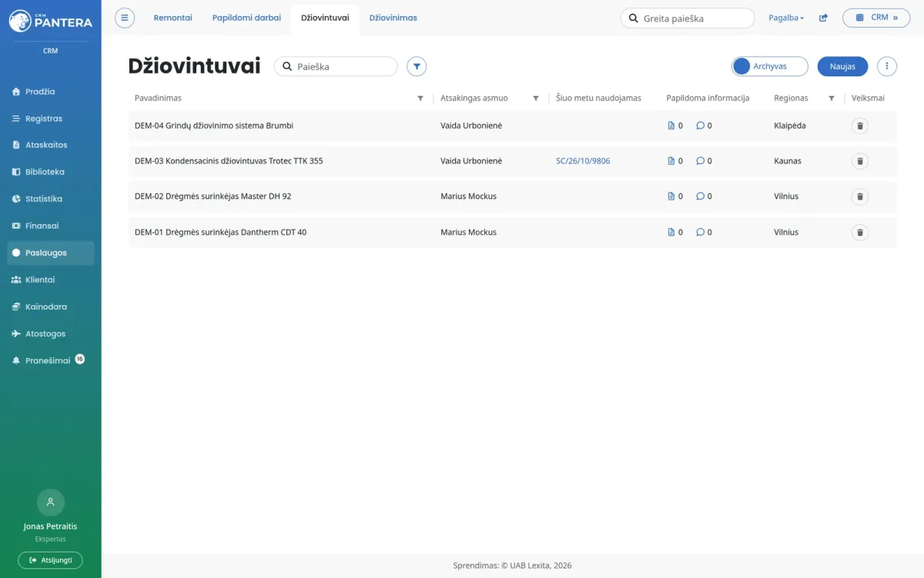Image resolution: width=924 pixels, height=578 pixels.
Task: Click the Naujas button
Action: 842,66
